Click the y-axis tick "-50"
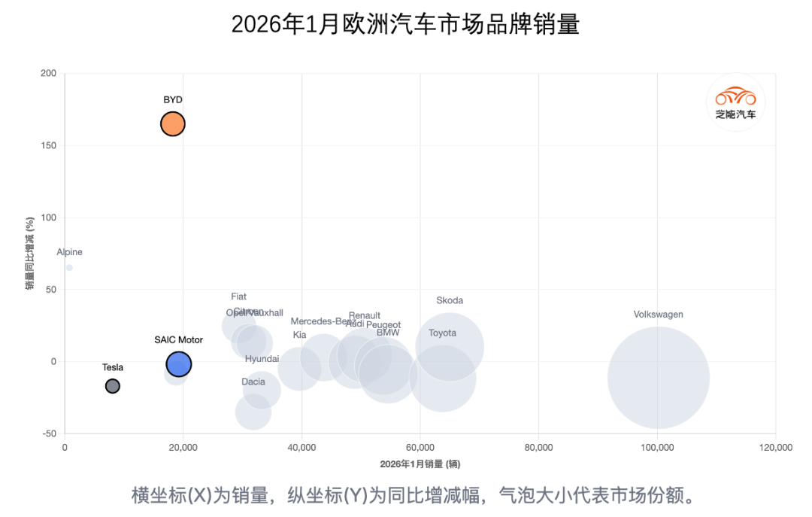The width and height of the screenshot is (812, 517). click(50, 433)
